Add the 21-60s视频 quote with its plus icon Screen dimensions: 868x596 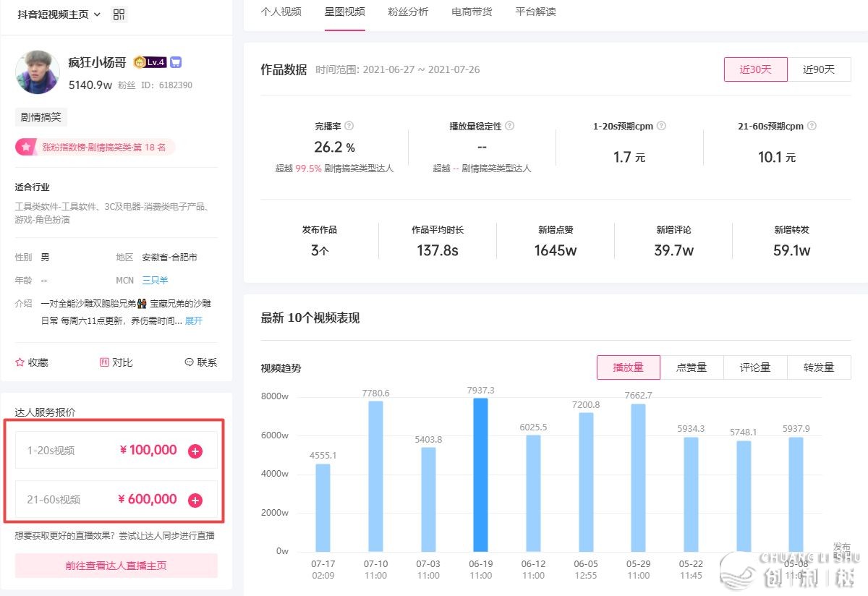tap(195, 501)
